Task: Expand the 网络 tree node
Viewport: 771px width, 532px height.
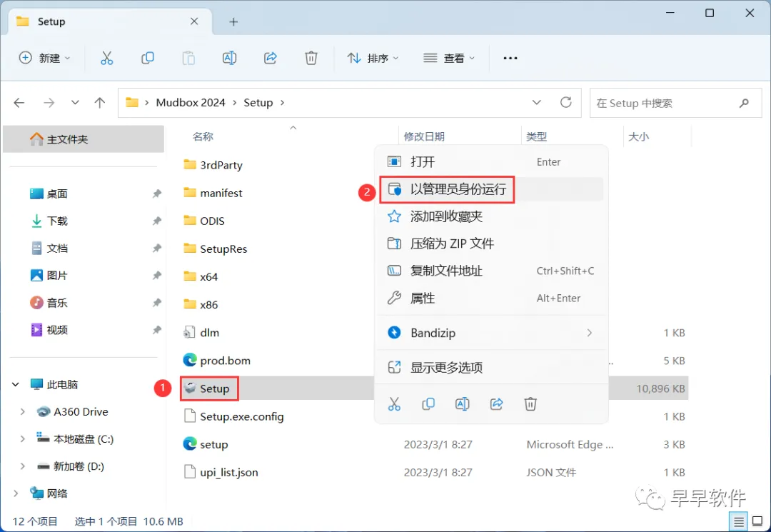Action: click(16, 493)
